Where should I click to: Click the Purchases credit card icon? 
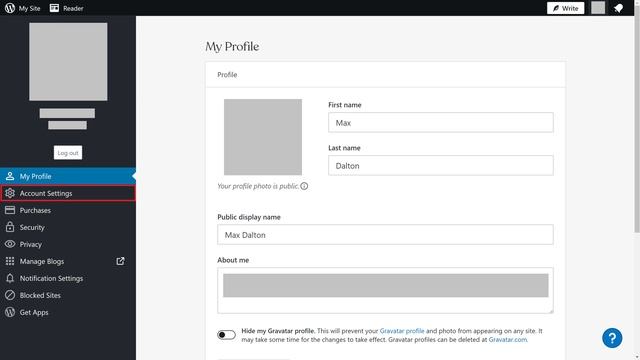point(10,210)
